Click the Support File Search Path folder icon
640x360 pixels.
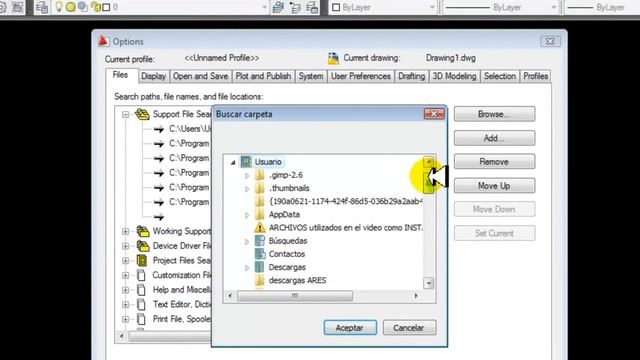(142, 114)
